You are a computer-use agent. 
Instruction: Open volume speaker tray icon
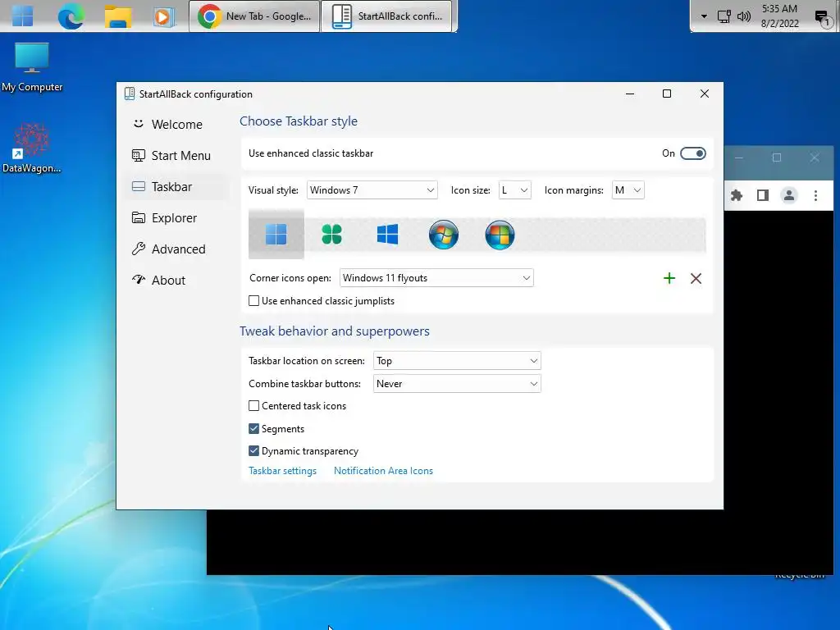pos(743,16)
